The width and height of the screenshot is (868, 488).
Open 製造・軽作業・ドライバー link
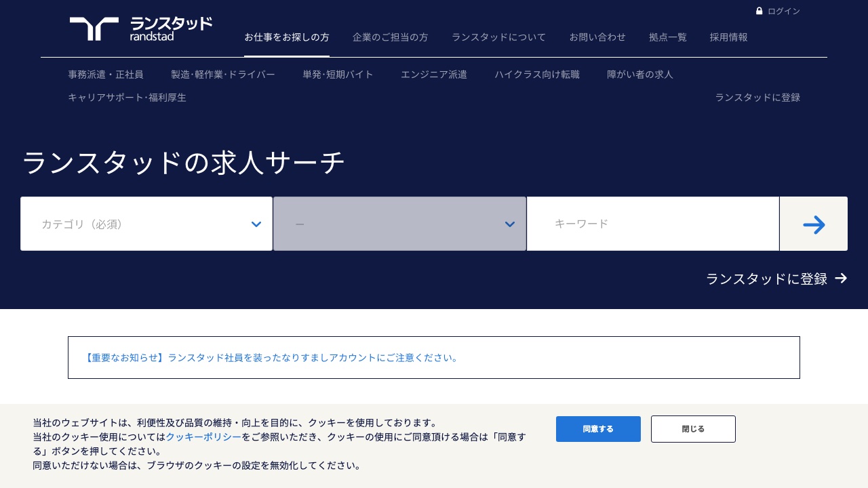223,75
